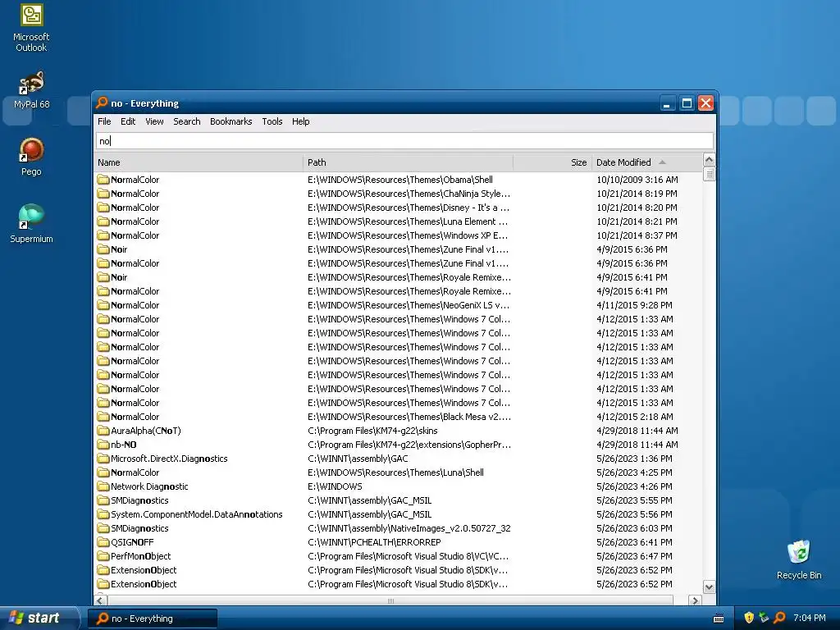Image resolution: width=840 pixels, height=630 pixels.
Task: Sort results by Name column header
Action: click(199, 162)
